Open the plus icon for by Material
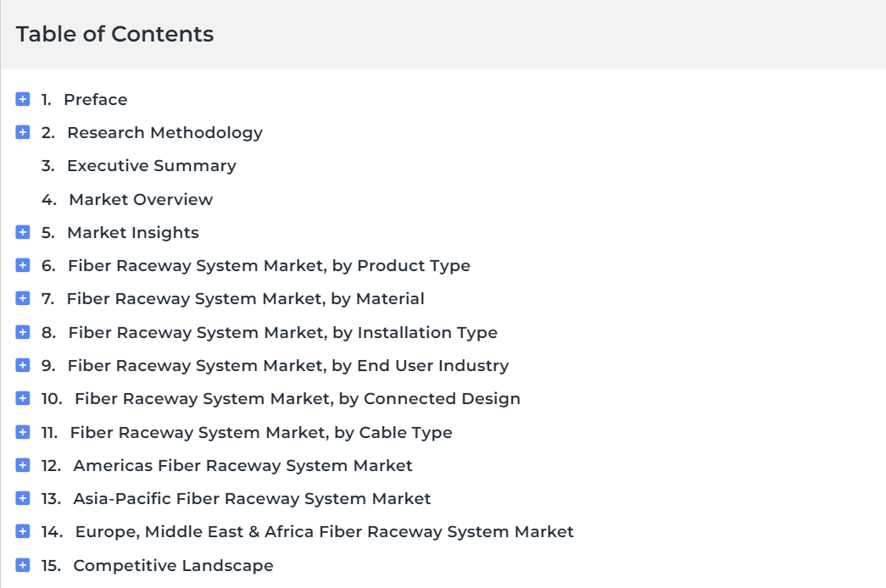 (x=23, y=298)
